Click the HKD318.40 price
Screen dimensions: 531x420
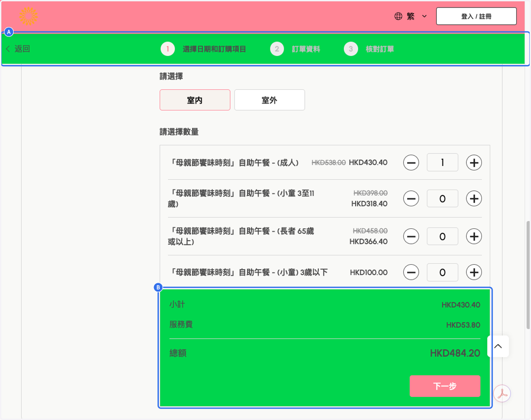369,204
